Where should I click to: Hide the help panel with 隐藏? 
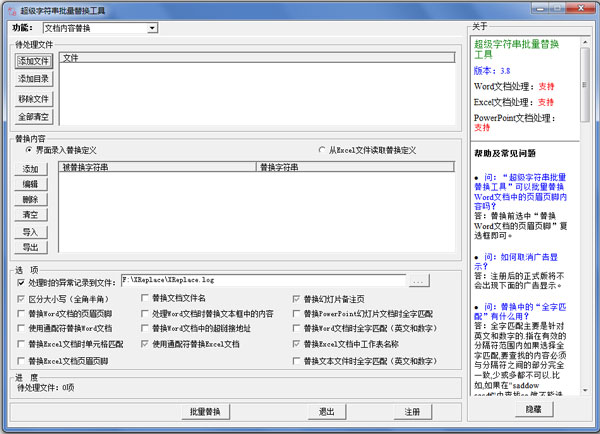click(534, 409)
